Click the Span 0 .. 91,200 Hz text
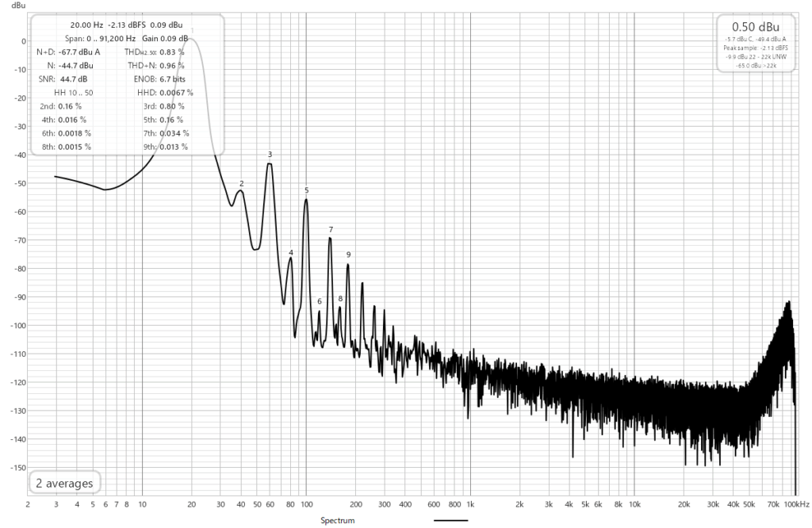This screenshot has width=812, height=528. coord(101,38)
